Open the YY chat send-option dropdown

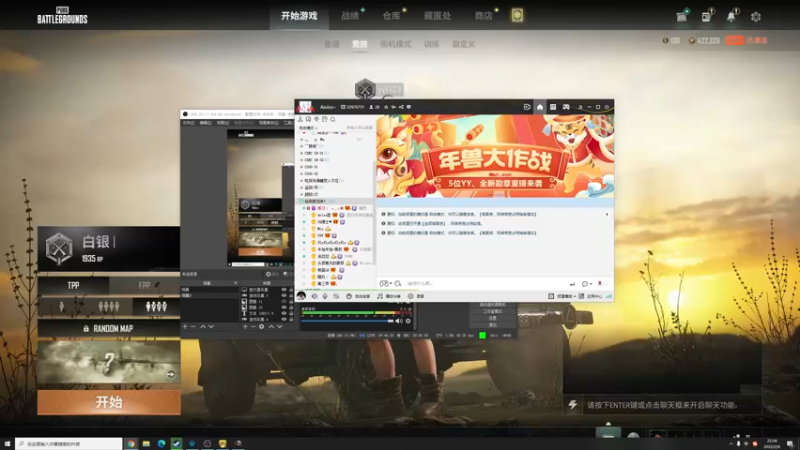click(x=591, y=284)
